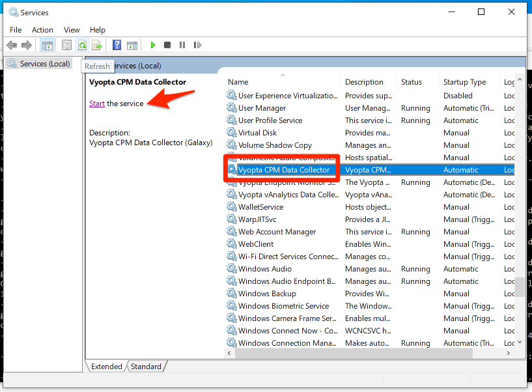Image resolution: width=532 pixels, height=392 pixels.
Task: Select Services (Local) in console tree
Action: pyautogui.click(x=45, y=64)
